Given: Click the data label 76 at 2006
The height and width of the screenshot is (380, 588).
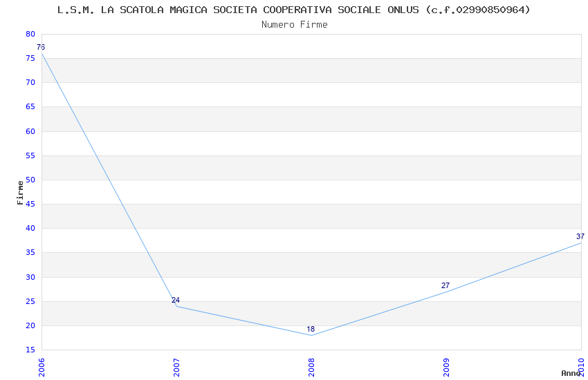Looking at the screenshot, I should tap(41, 47).
